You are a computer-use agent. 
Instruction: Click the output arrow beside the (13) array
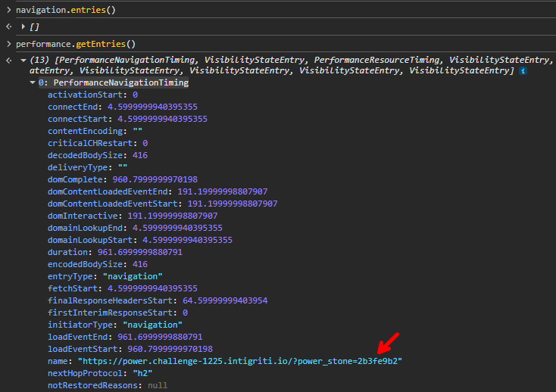click(9, 61)
